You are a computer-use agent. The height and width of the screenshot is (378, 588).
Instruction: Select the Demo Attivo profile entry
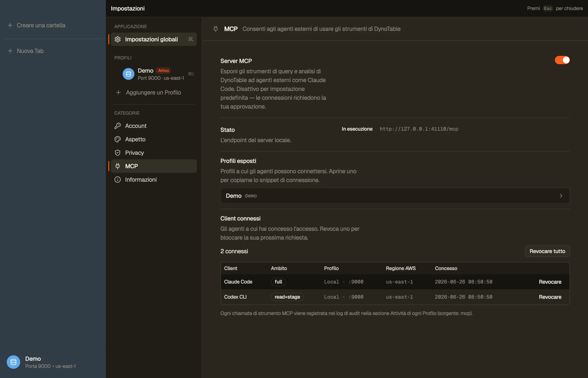pyautogui.click(x=154, y=74)
